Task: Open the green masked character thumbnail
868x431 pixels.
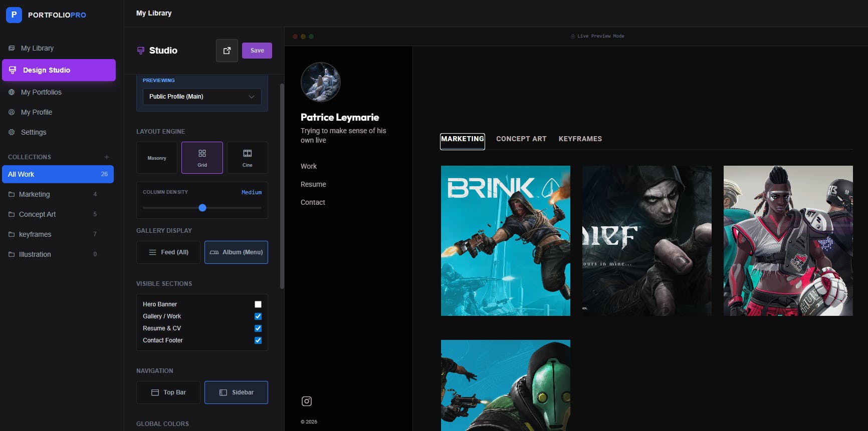Action: [506, 385]
